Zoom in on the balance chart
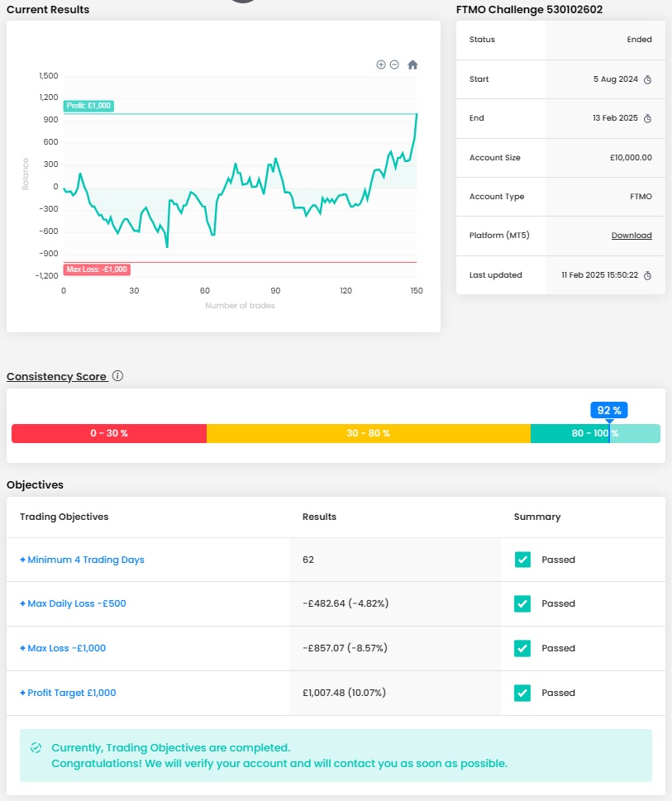The image size is (672, 801). (x=381, y=64)
